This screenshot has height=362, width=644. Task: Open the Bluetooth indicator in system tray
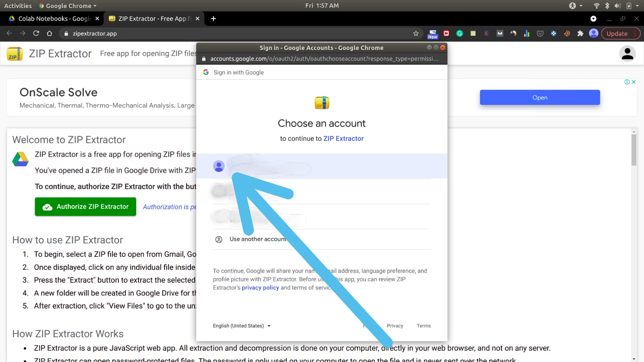click(x=607, y=6)
